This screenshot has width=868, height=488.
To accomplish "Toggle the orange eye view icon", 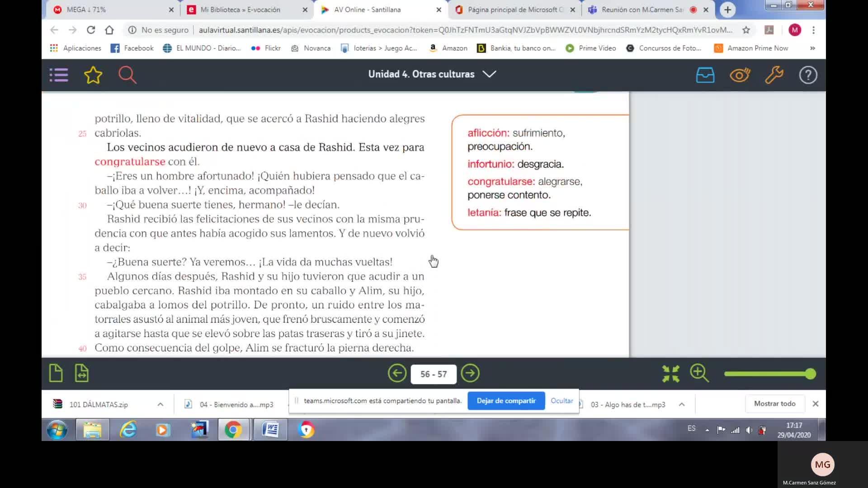I will 740,75.
